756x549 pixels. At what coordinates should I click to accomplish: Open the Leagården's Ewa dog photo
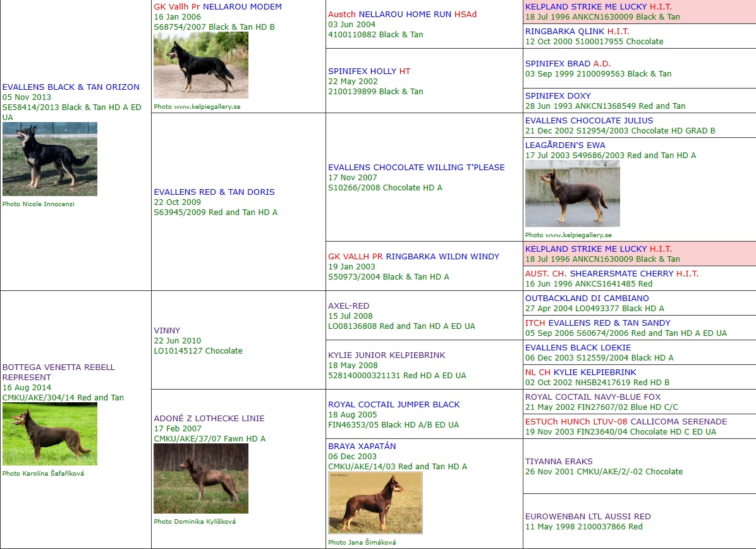[572, 193]
